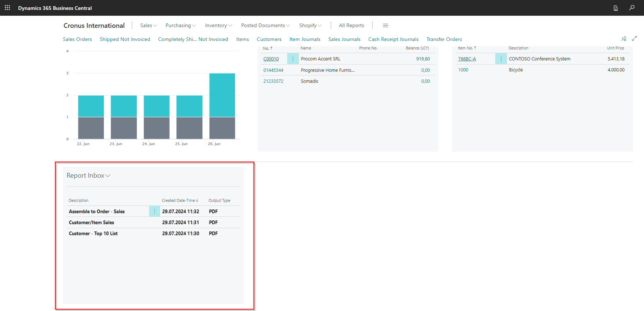Sort customers by Phone No. column
Screen dimensions: 644x311
368,48
